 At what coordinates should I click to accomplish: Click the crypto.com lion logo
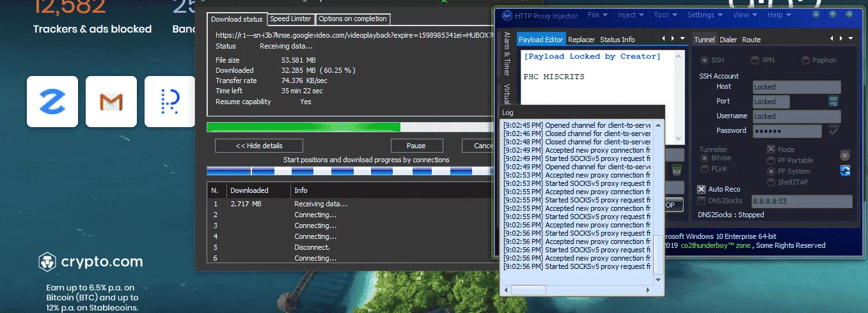[47, 262]
